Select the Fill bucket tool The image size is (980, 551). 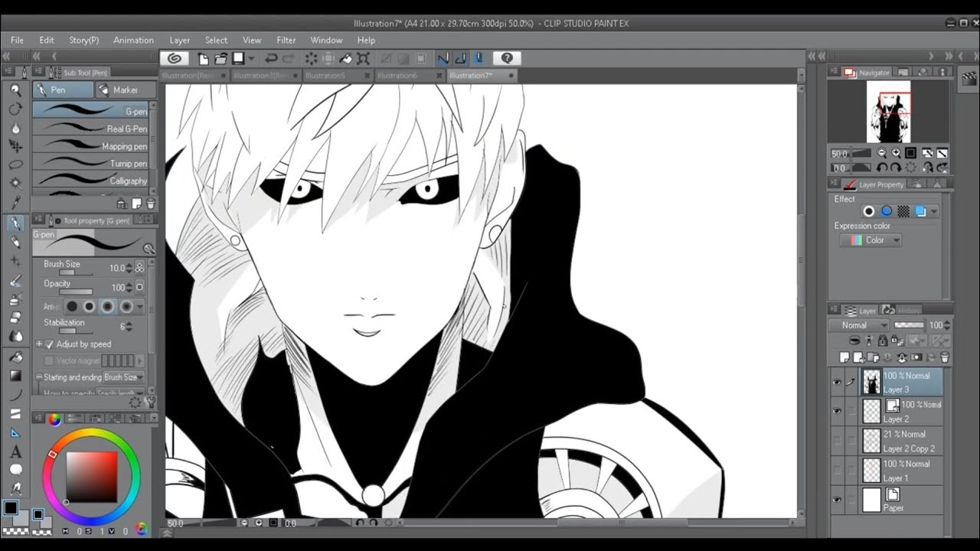click(x=15, y=357)
